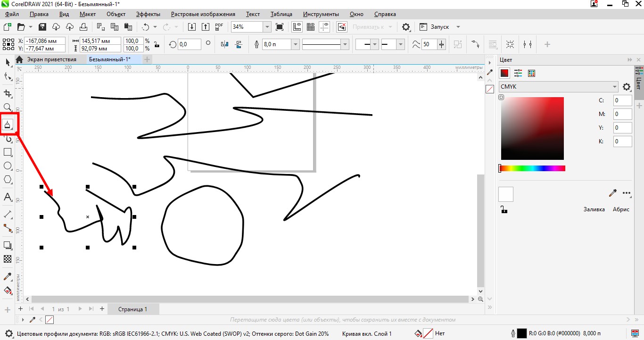Open the outline width dropdown

tap(295, 44)
